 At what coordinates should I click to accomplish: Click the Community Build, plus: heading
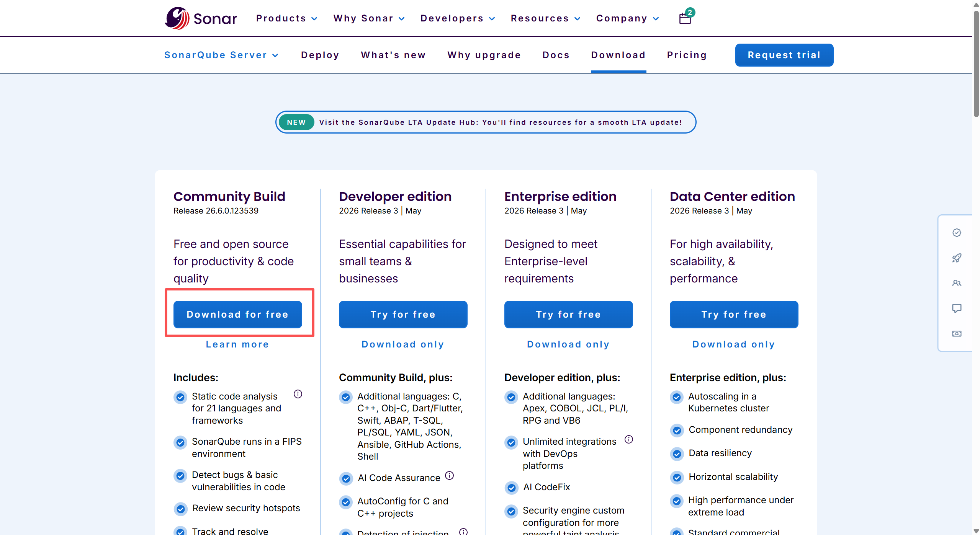click(x=396, y=378)
